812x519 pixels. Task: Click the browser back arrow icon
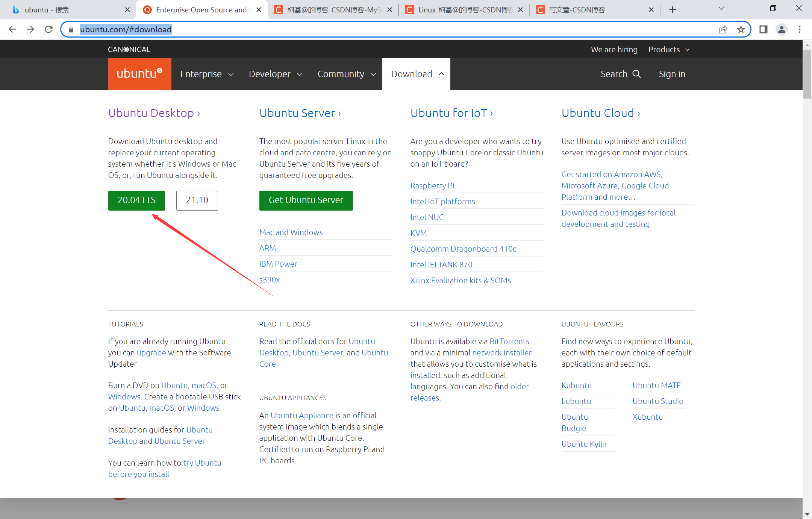pos(12,29)
